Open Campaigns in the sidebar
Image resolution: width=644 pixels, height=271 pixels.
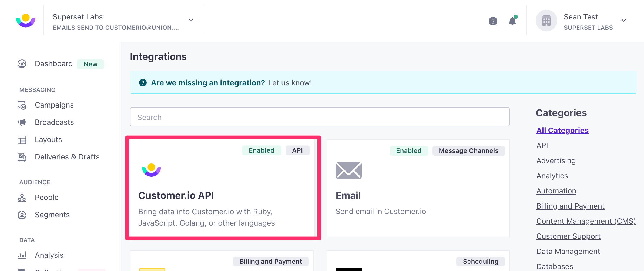pyautogui.click(x=54, y=105)
